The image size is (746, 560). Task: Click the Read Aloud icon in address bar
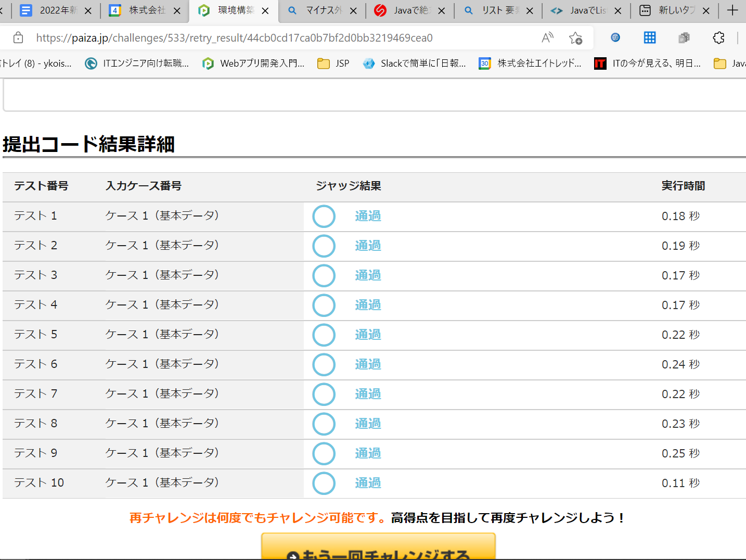tap(547, 37)
